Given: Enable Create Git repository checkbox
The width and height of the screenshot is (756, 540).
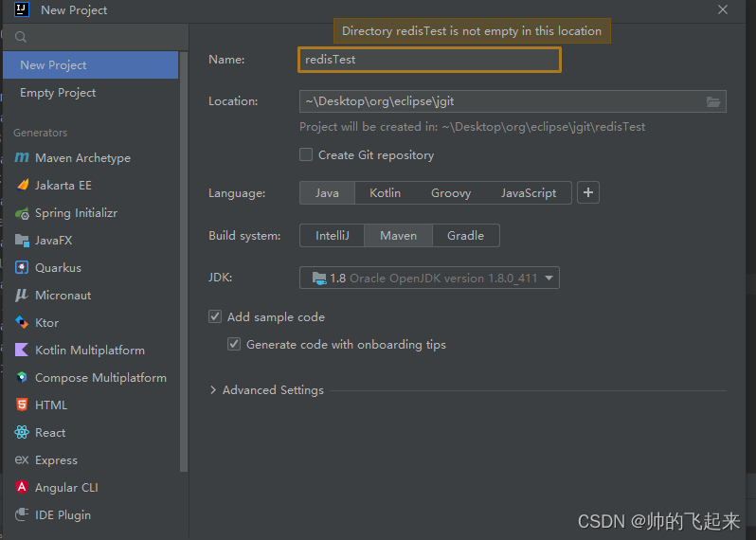Looking at the screenshot, I should click(306, 154).
